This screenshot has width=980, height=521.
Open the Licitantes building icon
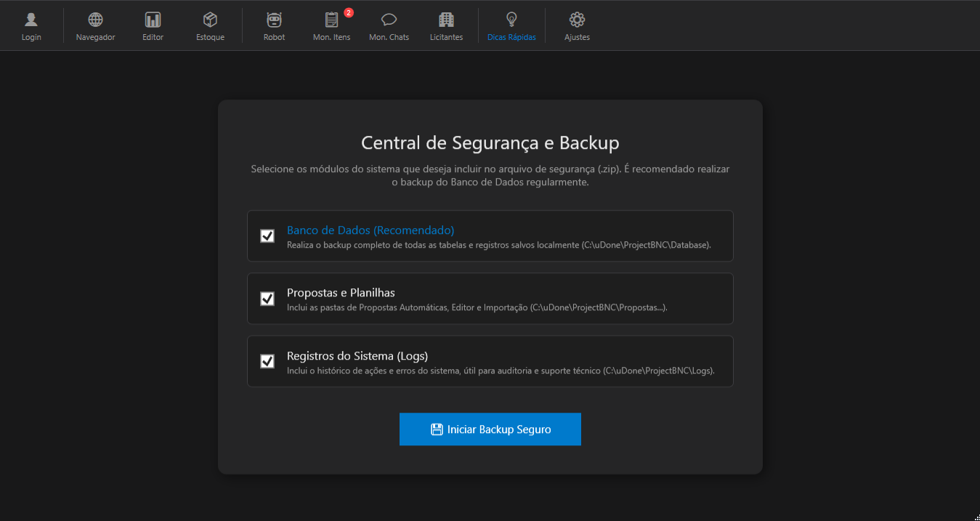(446, 20)
